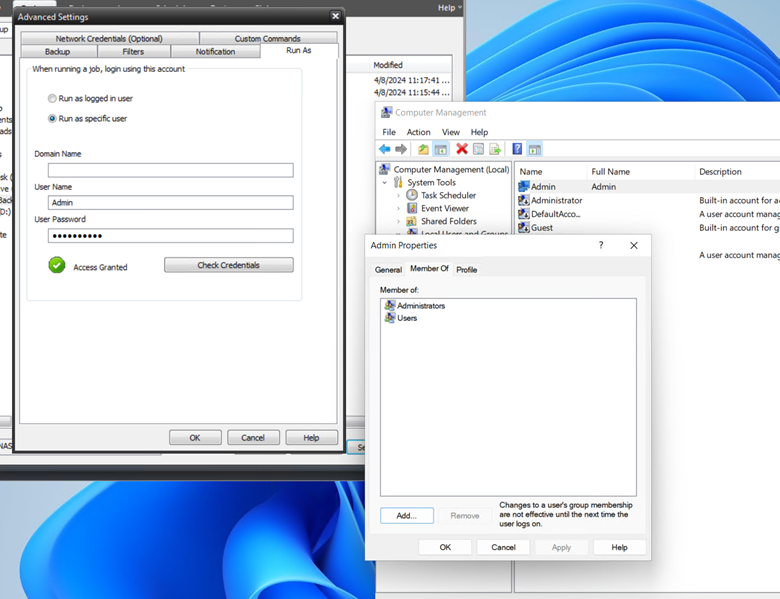780x599 pixels.
Task: Switch to the Notification tab
Action: tap(215, 52)
